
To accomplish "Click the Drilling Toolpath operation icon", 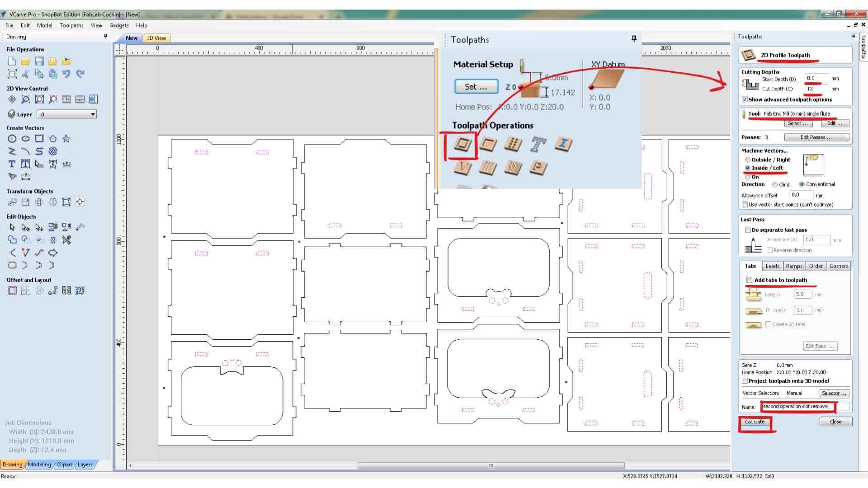I will [x=513, y=145].
